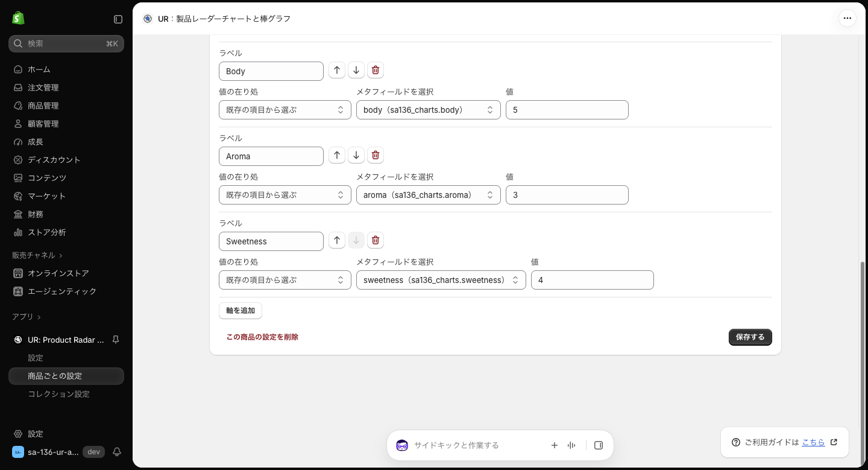
Task: Toggle the Sidekick side panel icon
Action: click(599, 445)
